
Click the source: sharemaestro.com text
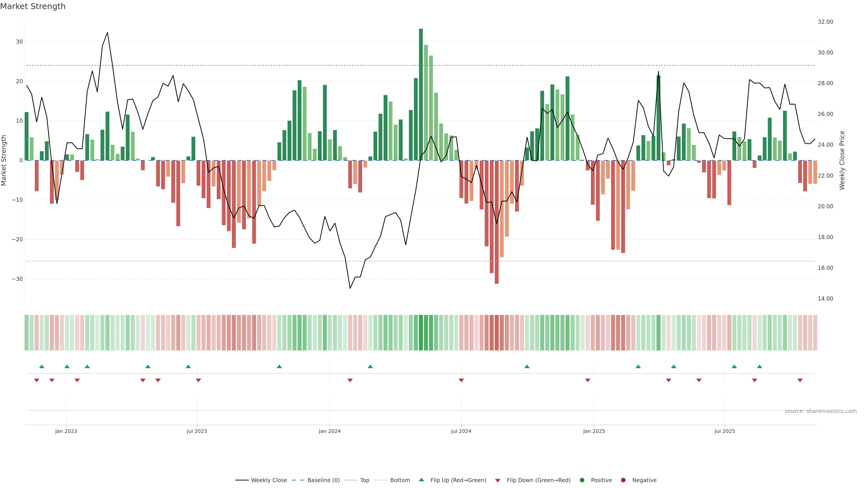[x=821, y=411]
